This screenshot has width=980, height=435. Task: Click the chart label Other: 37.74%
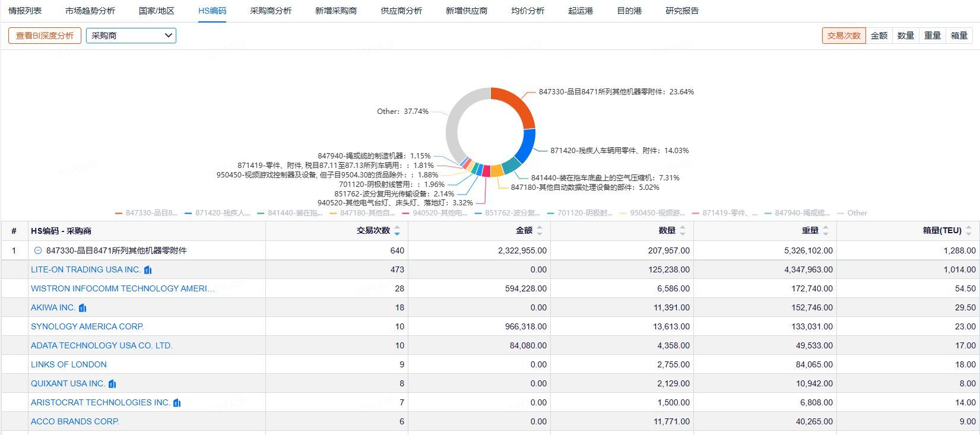click(x=402, y=112)
